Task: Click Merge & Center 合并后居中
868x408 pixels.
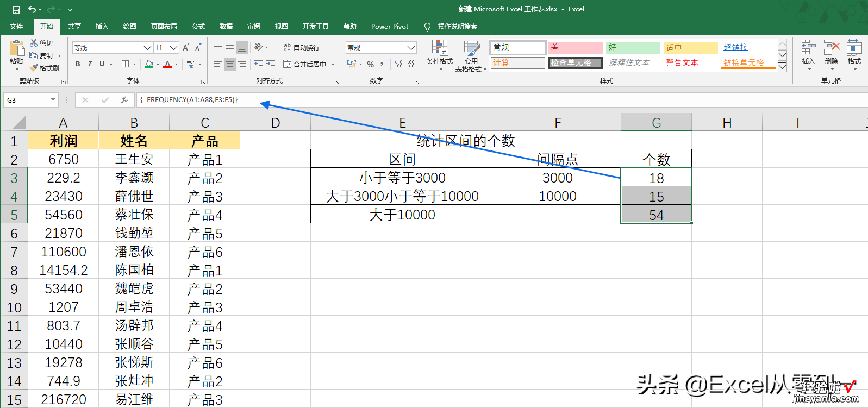Action: 305,64
